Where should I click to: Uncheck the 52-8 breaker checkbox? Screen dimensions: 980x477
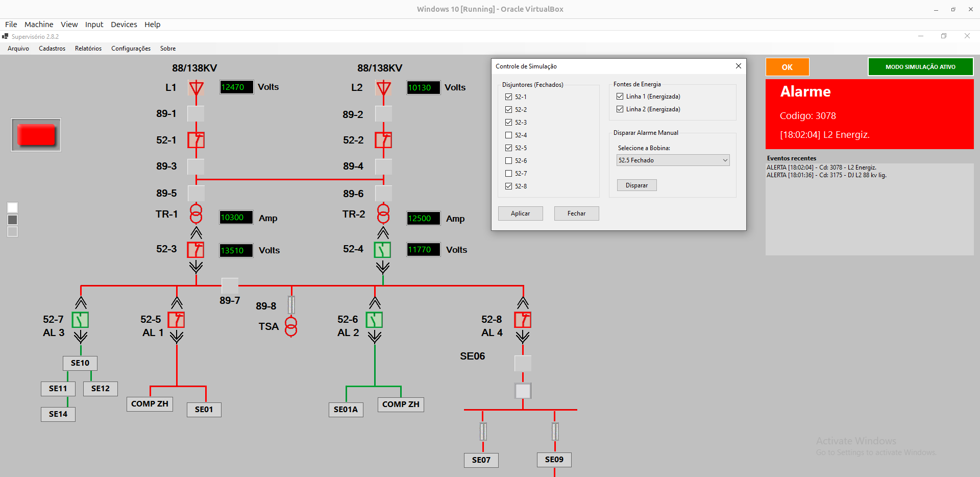pyautogui.click(x=508, y=186)
